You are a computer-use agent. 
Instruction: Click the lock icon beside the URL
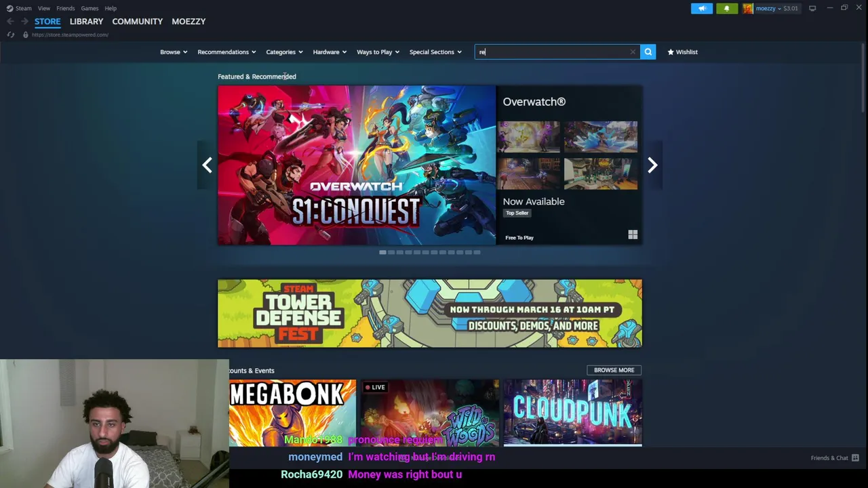point(25,35)
